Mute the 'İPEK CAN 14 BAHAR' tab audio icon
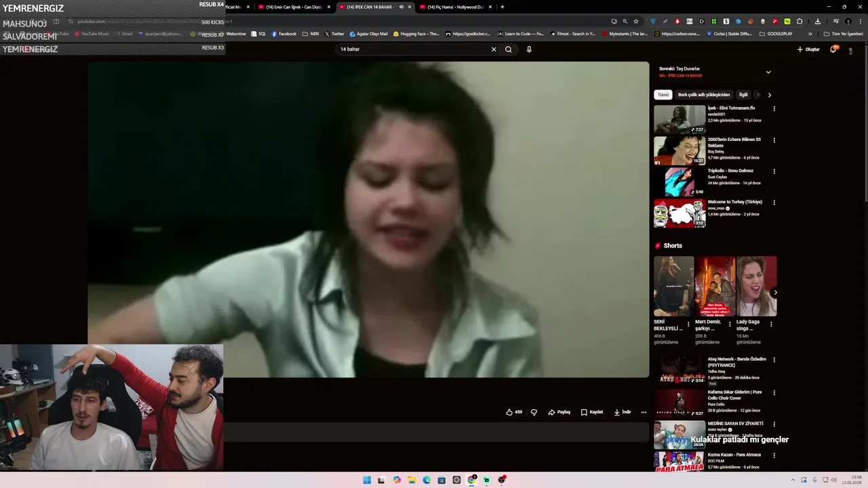 coord(401,7)
